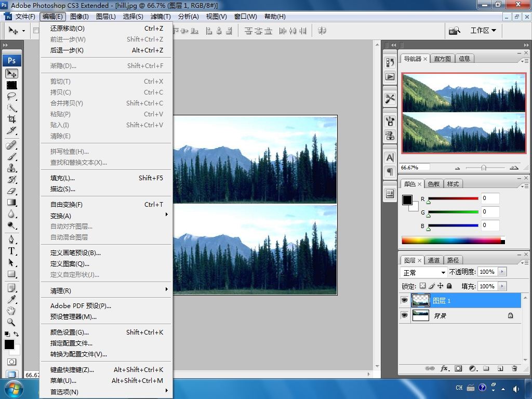Open Adobe Bridge from options bar
This screenshot has height=399, width=532.
(455, 31)
